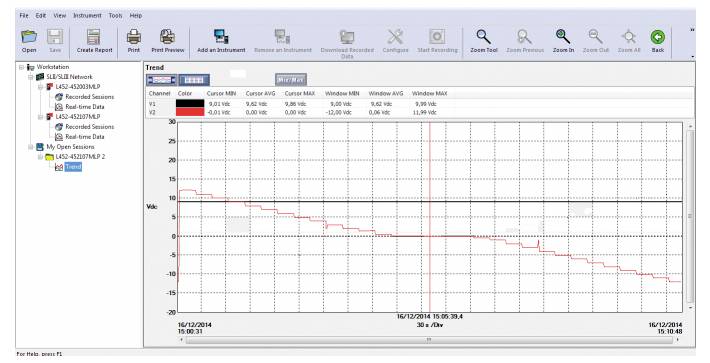
Task: Select My Open Sessions tree item
Action: [x=70, y=147]
